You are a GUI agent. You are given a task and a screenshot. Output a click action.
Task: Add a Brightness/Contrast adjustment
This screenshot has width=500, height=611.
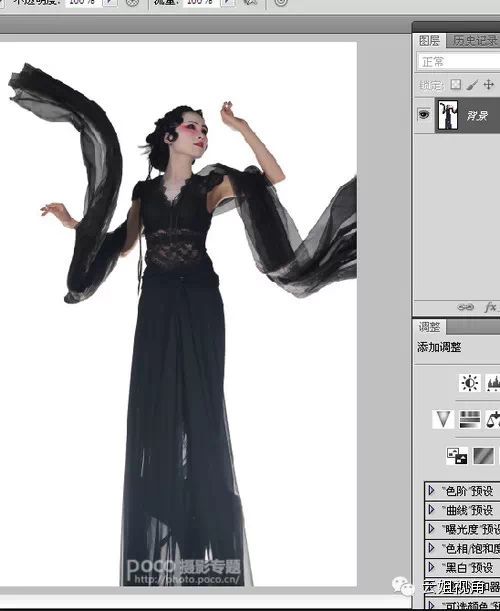[470, 383]
